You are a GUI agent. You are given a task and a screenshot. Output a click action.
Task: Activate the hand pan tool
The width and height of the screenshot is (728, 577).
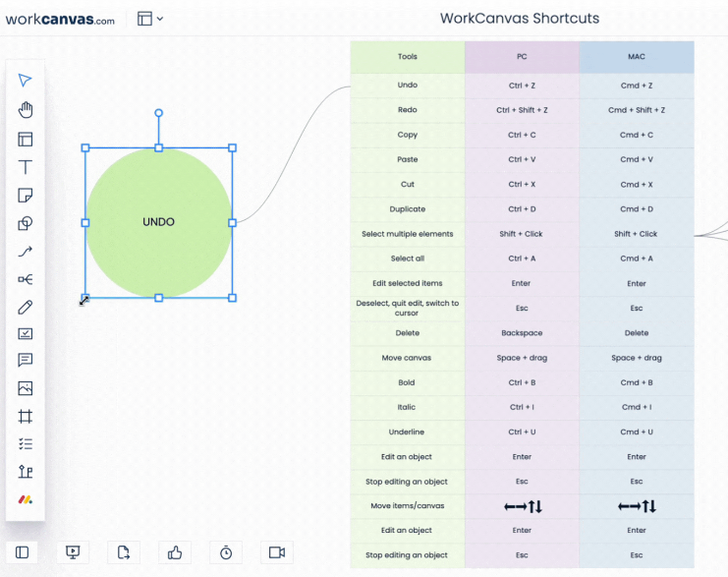26,110
